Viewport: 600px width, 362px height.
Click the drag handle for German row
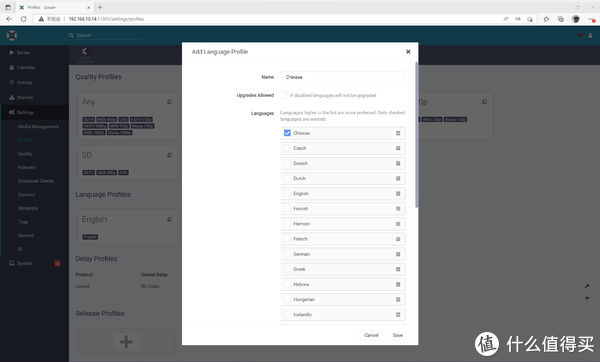point(398,254)
